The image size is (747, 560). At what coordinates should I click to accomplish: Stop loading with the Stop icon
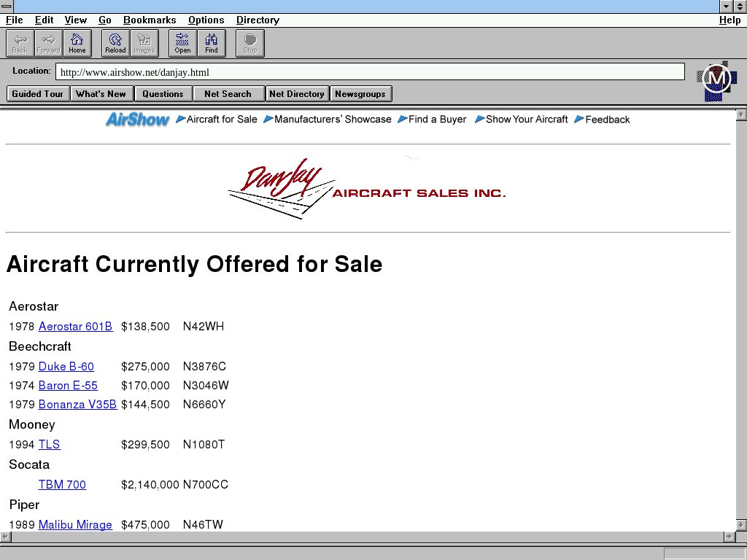250,43
